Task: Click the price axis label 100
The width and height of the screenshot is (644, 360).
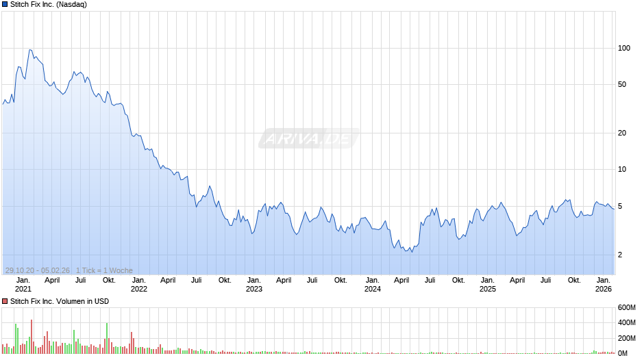Action: coord(624,48)
